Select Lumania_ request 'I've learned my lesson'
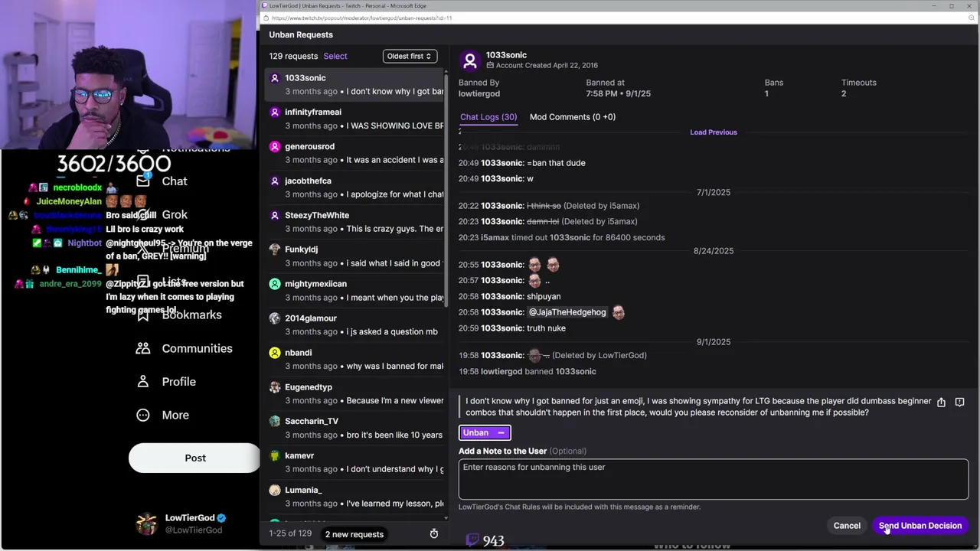Image resolution: width=980 pixels, height=551 pixels. click(355, 497)
